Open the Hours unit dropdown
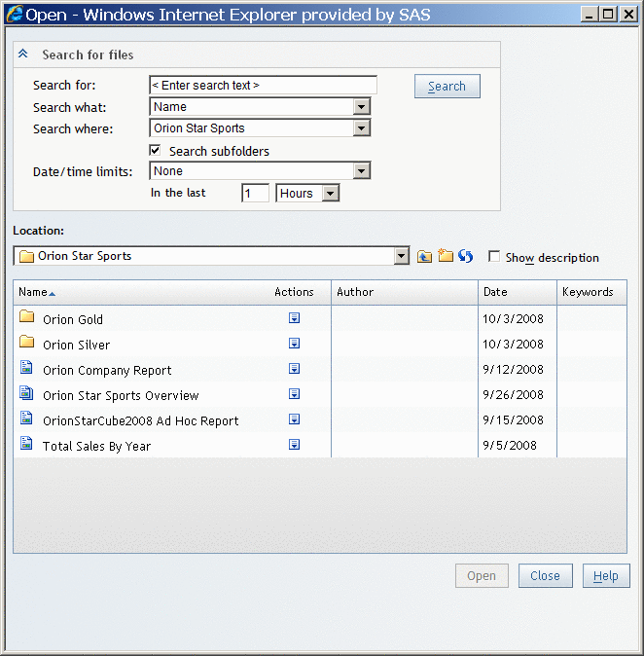644x656 pixels. click(330, 194)
